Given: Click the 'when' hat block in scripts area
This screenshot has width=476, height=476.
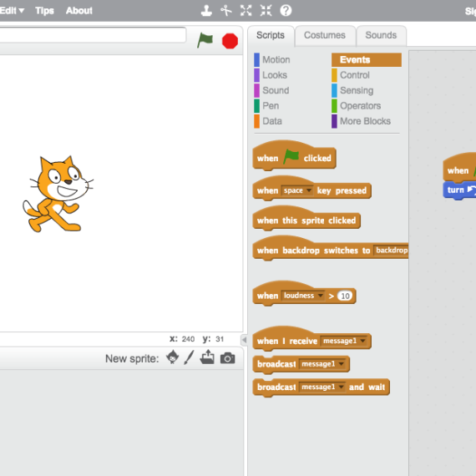Looking at the screenshot, I should 459,169.
